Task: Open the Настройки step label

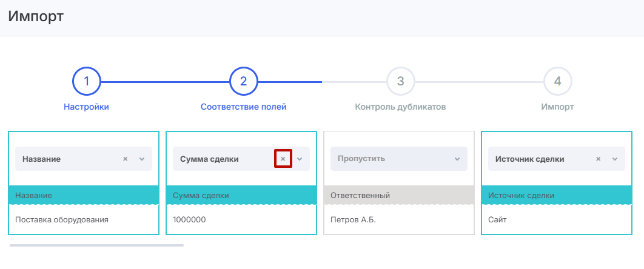Action: click(86, 107)
